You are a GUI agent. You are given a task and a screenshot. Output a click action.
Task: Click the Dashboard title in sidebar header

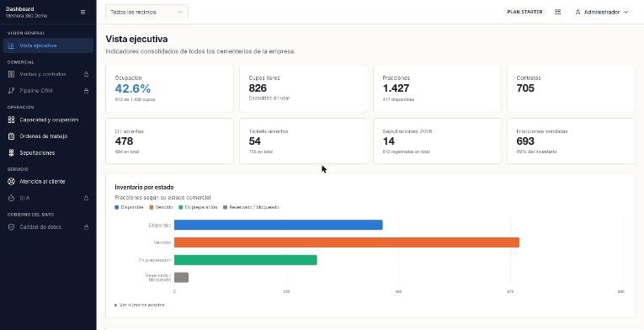coord(20,9)
